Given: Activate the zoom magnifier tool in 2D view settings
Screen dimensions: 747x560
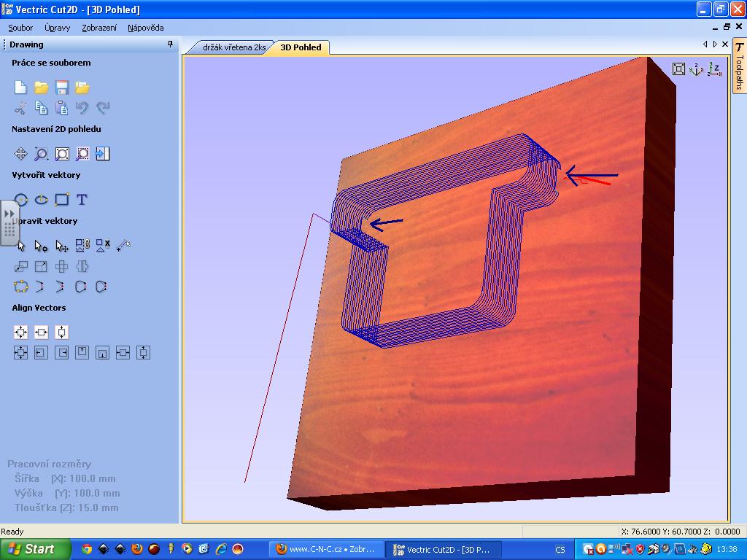Looking at the screenshot, I should 42,154.
